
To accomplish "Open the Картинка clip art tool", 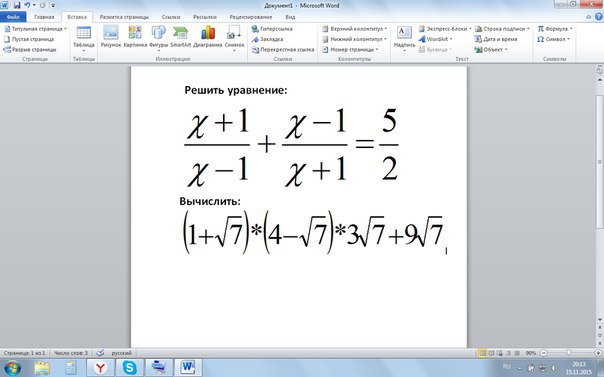I will point(135,37).
